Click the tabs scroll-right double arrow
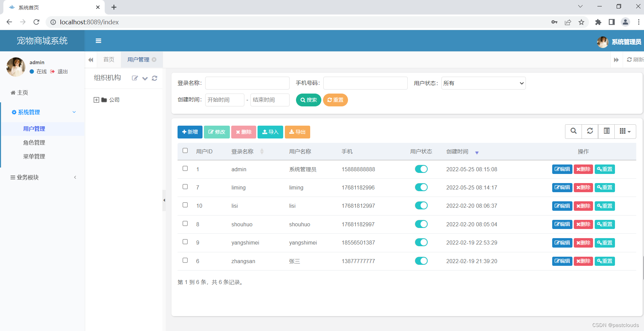 [x=616, y=60]
